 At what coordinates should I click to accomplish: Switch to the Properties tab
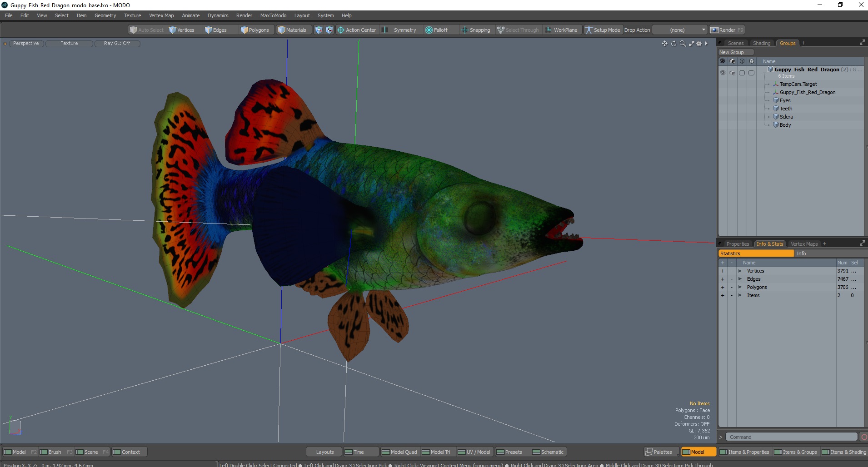point(737,244)
